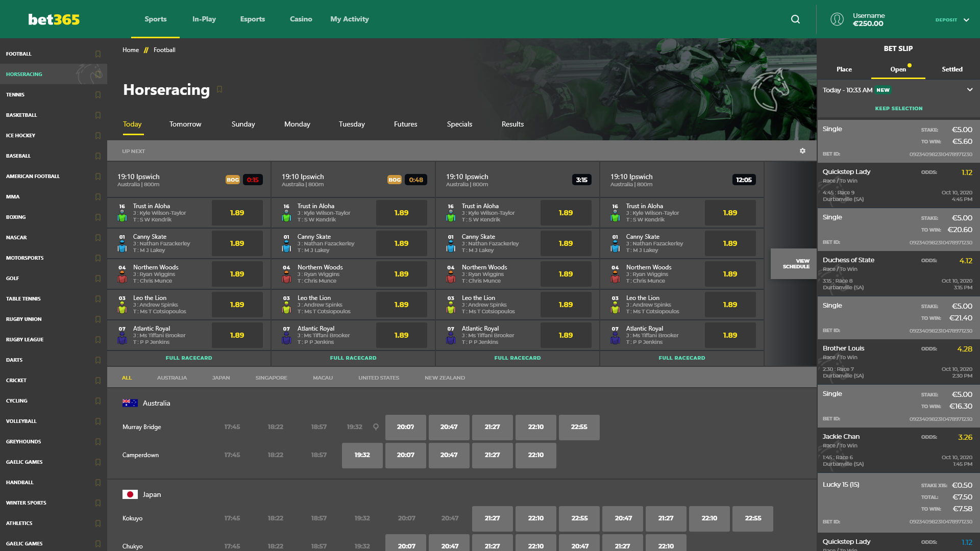Click the search magnifier icon
This screenshot has height=551, width=980.
(795, 19)
